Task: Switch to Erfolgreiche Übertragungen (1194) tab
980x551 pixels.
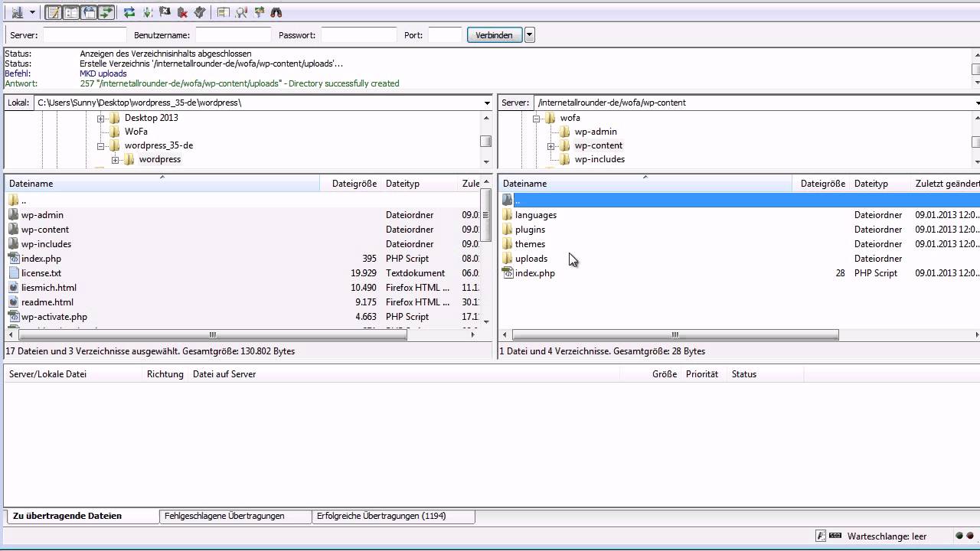Action: tap(394, 516)
